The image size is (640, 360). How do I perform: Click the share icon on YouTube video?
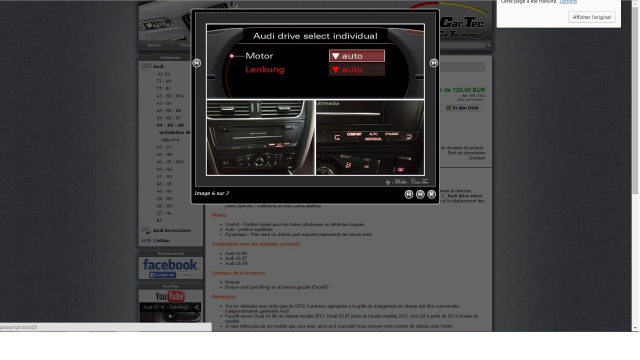coord(197,307)
